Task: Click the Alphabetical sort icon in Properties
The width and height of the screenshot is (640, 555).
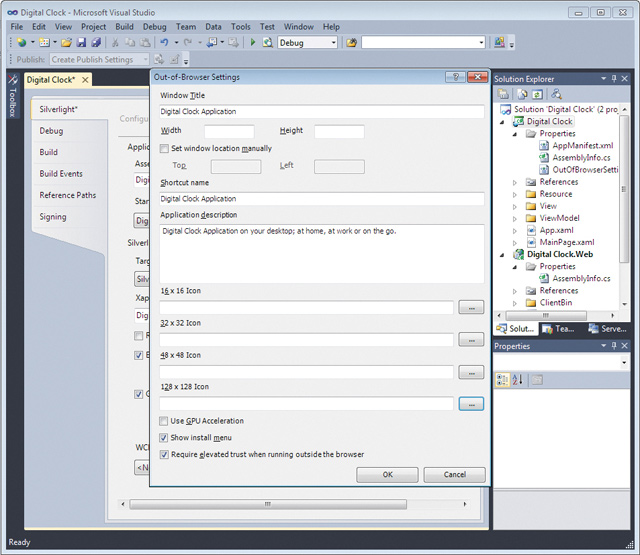Action: (517, 380)
